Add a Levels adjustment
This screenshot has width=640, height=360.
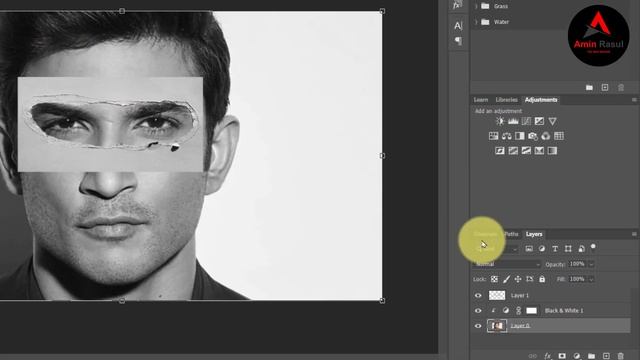coord(513,121)
